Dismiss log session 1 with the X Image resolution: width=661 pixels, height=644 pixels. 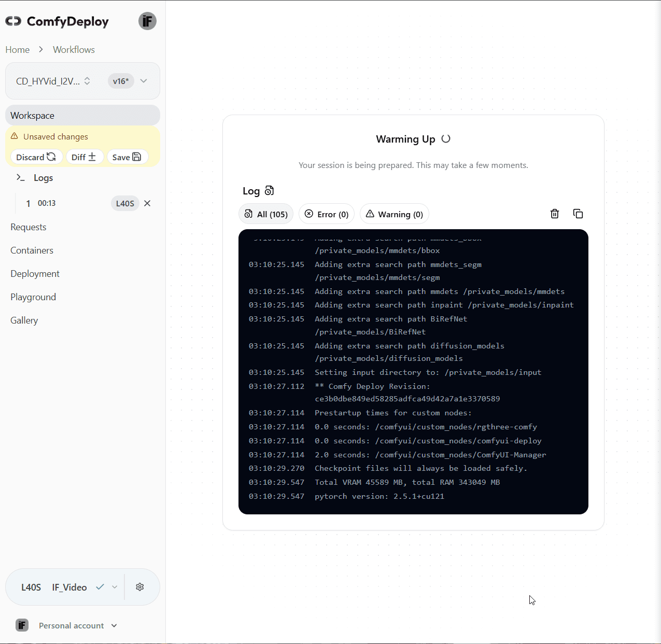tap(147, 203)
